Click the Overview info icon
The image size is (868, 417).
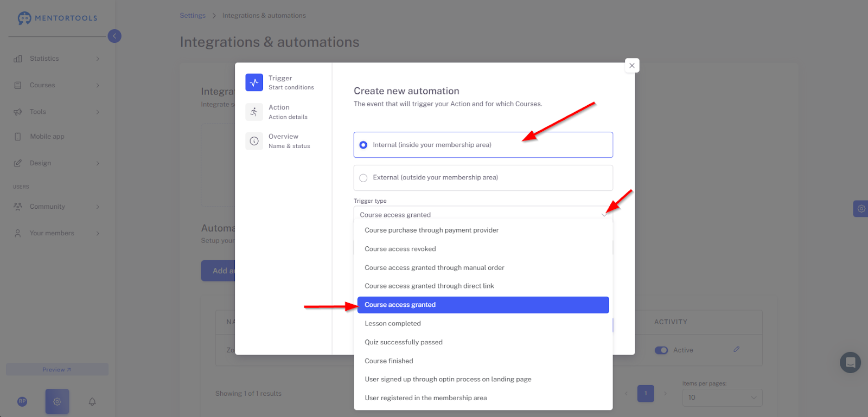(254, 141)
